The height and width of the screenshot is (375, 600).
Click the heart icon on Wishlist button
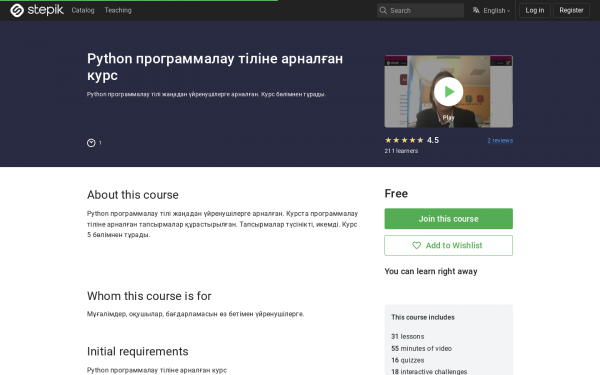pos(416,245)
